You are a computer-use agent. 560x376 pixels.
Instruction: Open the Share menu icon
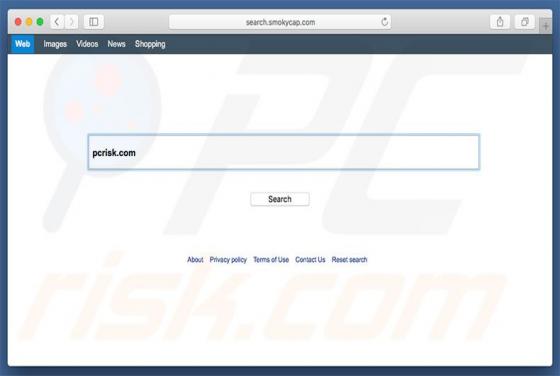tap(500, 22)
